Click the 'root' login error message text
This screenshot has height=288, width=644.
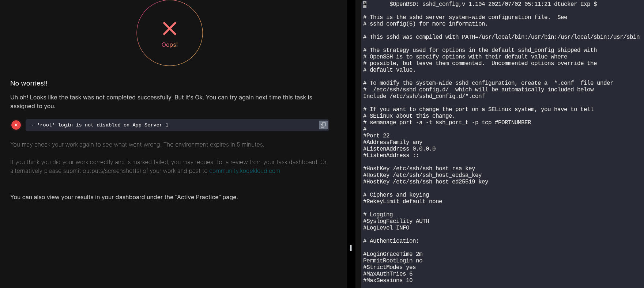click(x=100, y=125)
